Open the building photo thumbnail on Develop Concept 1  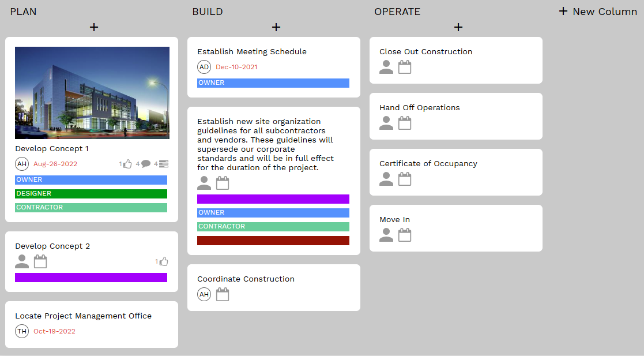pyautogui.click(x=92, y=93)
